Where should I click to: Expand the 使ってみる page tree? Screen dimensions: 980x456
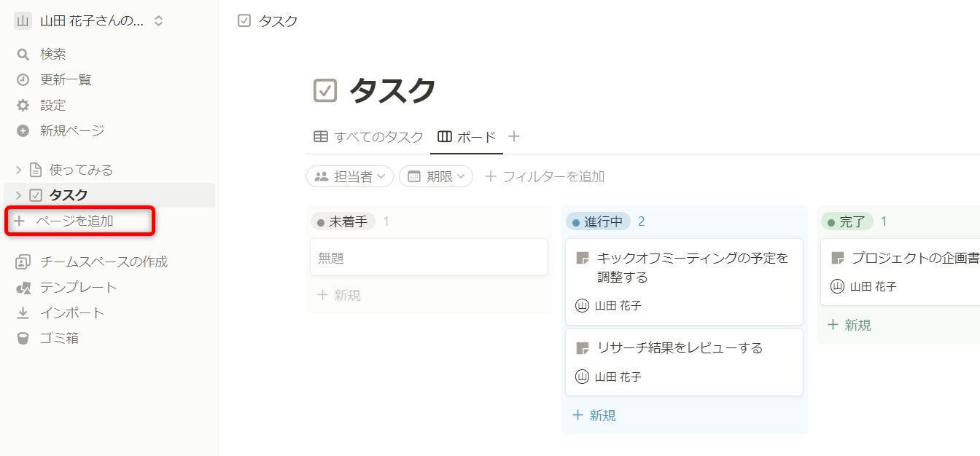pyautogui.click(x=18, y=170)
